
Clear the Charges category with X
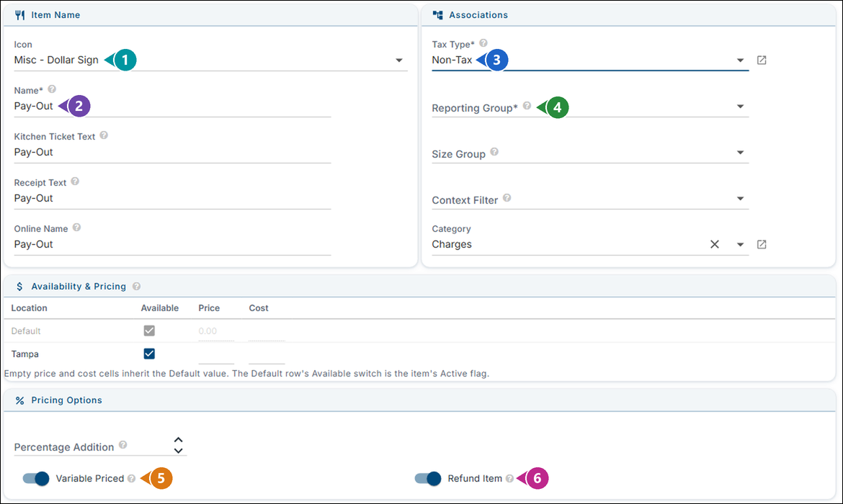pyautogui.click(x=715, y=245)
